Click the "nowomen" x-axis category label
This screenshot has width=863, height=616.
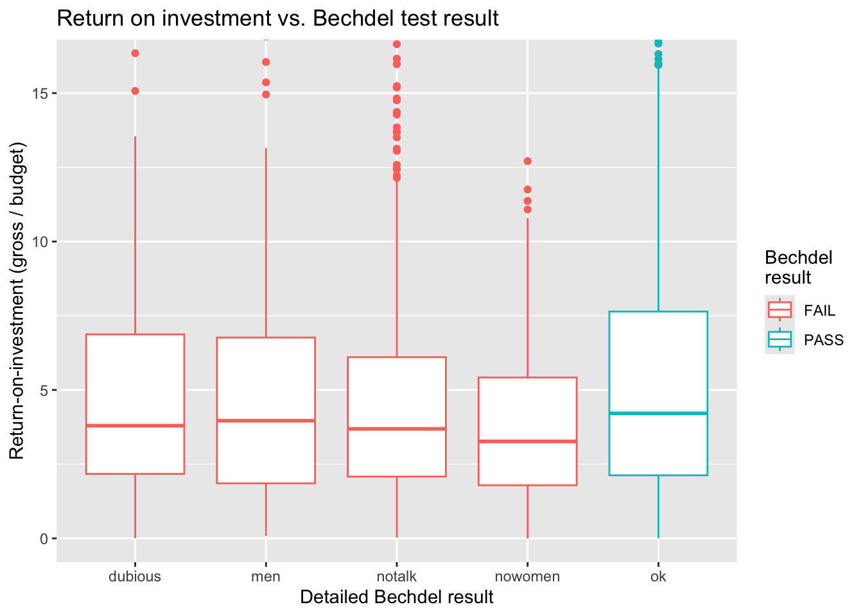[527, 576]
